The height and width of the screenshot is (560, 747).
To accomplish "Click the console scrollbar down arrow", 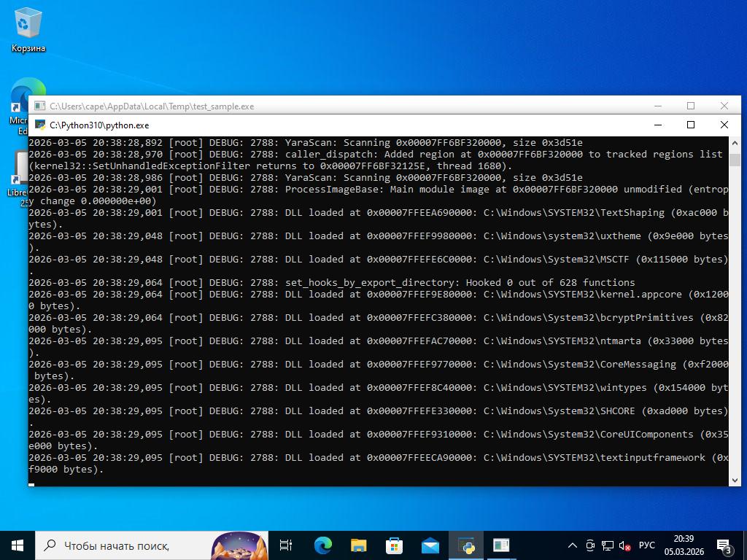I will click(735, 480).
